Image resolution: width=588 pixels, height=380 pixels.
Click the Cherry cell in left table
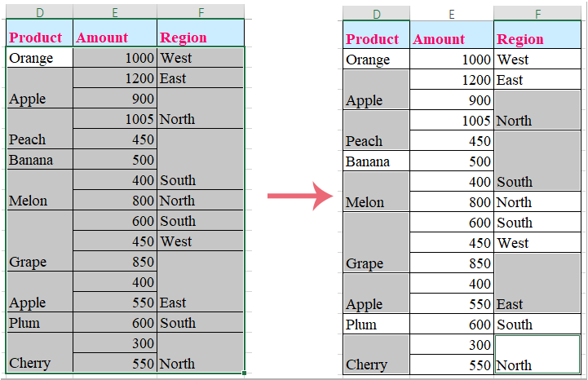tap(39, 353)
